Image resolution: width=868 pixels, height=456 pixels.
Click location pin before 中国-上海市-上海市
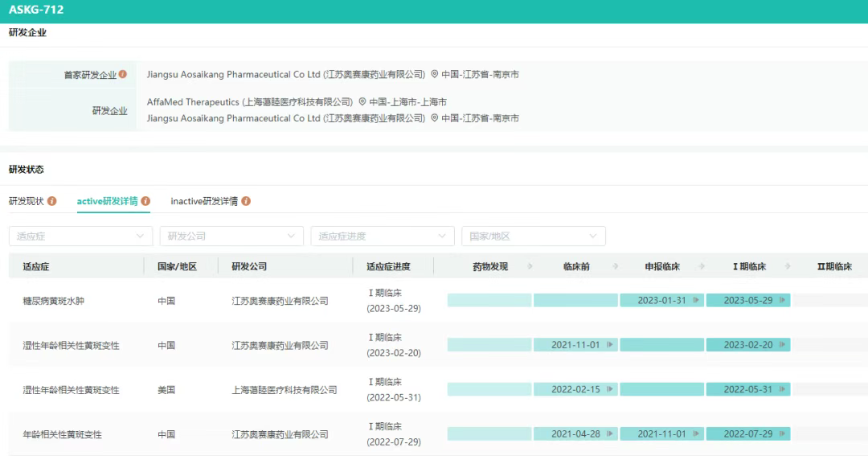[362, 102]
